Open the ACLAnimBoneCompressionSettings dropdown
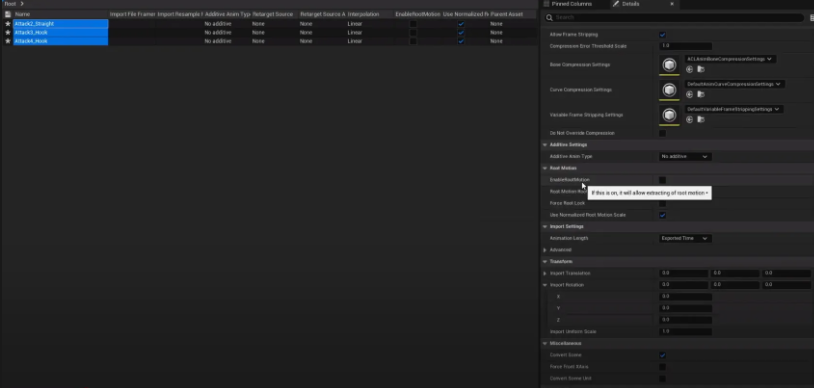 coord(729,59)
